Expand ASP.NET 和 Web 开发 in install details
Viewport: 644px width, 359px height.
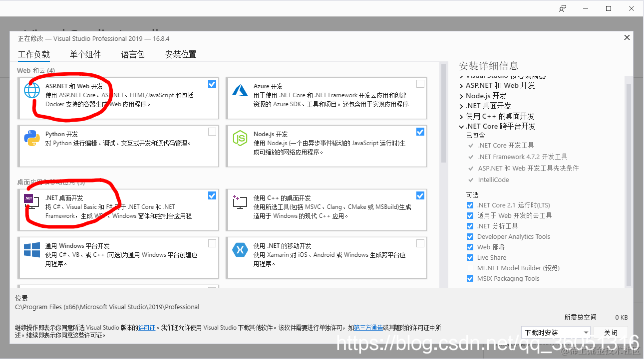461,86
